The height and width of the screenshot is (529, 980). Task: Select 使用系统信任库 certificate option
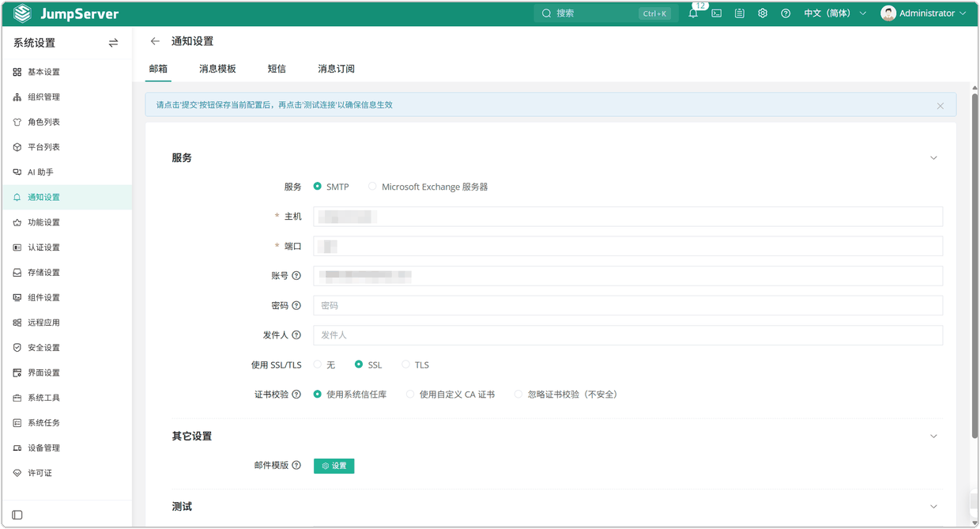click(318, 394)
